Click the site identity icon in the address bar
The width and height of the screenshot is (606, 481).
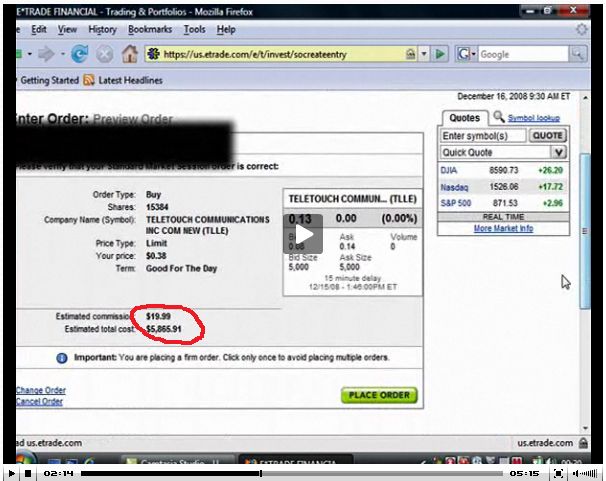click(x=153, y=54)
